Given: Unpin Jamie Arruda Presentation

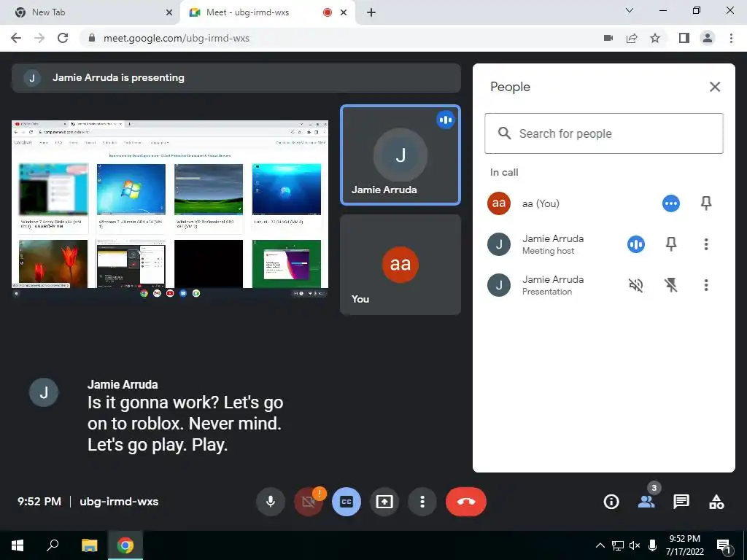Looking at the screenshot, I should pos(671,285).
